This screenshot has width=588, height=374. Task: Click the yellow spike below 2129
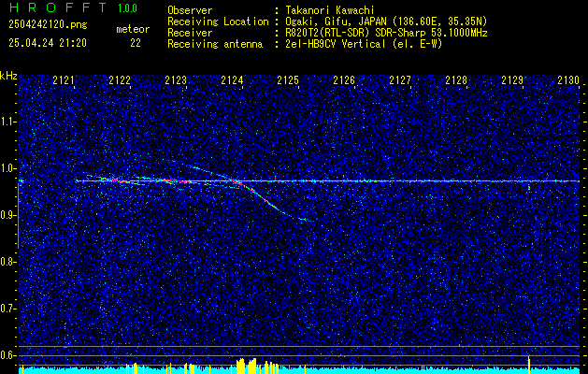(x=529, y=365)
